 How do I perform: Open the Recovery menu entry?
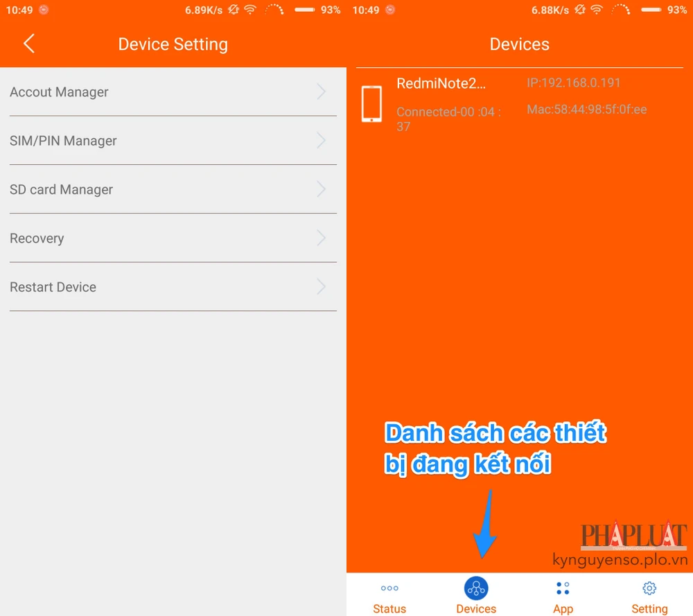[37, 238]
